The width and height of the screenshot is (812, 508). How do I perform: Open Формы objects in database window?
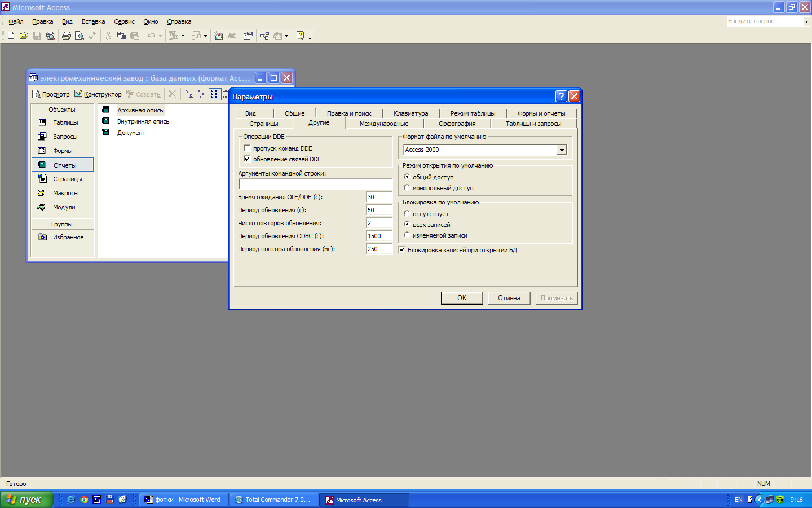tap(63, 151)
